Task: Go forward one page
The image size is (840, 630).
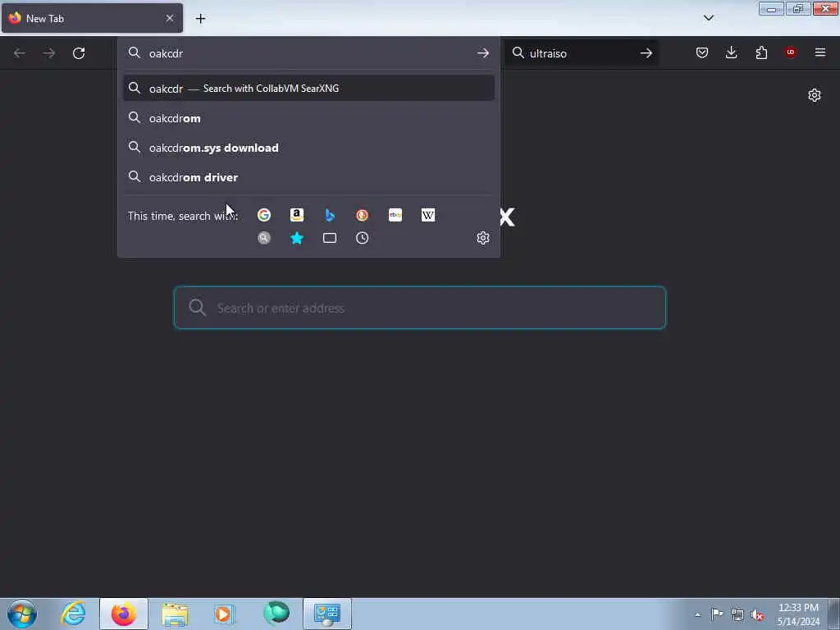Action: (x=49, y=53)
